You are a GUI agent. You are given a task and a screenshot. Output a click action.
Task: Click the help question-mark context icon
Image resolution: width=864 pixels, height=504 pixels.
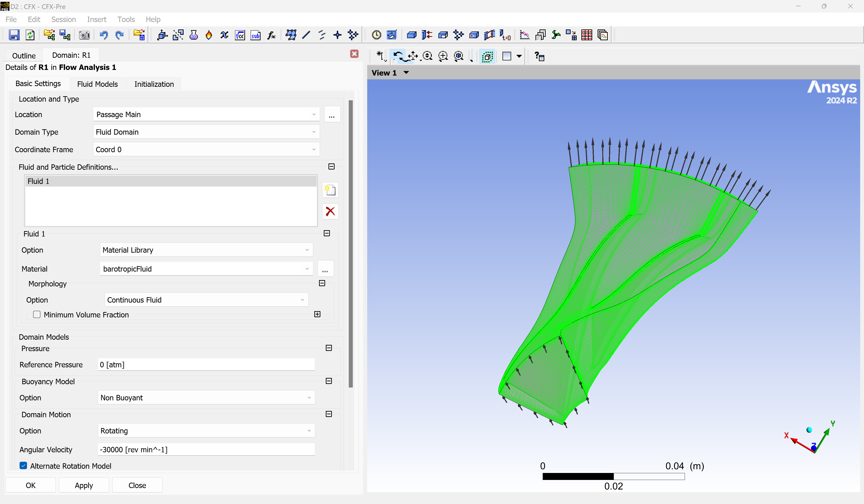tap(539, 56)
